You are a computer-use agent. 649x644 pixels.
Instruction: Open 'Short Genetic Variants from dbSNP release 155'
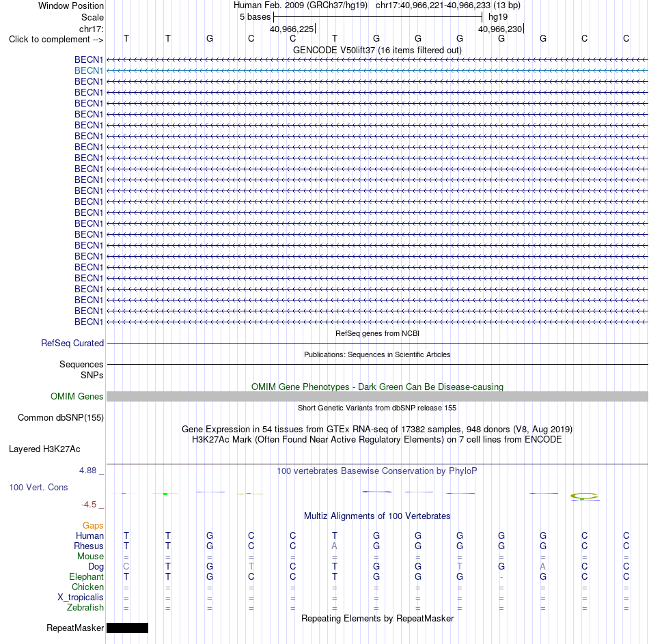tap(377, 408)
